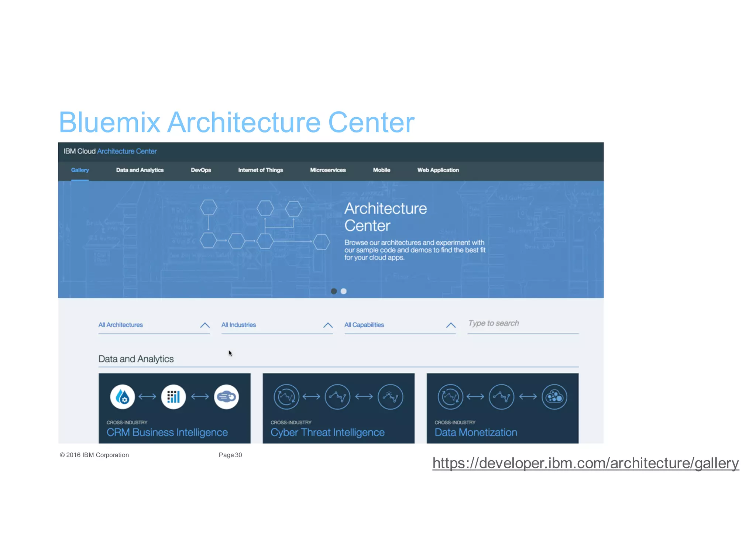Select the Web Application tab
This screenshot has height=534, width=756.
point(438,170)
